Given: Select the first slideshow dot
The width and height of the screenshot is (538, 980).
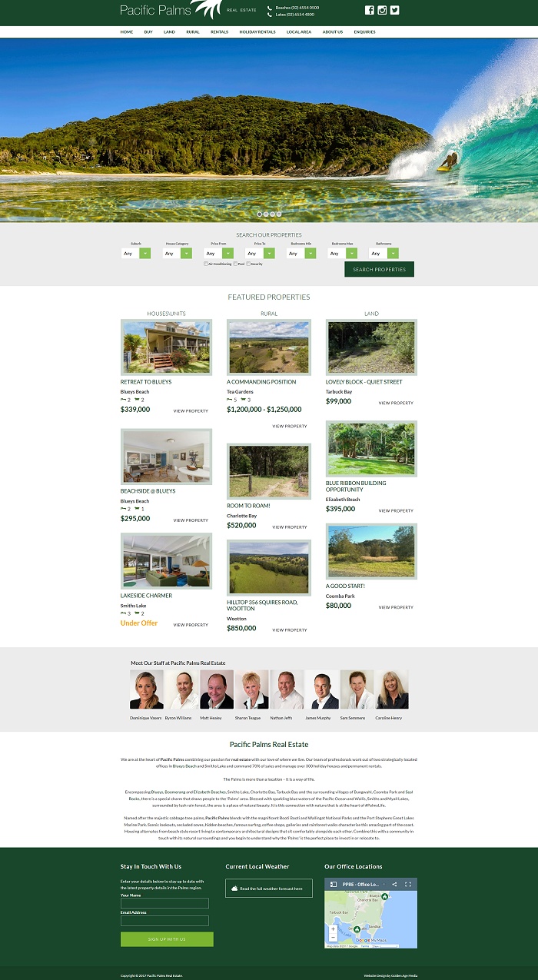Looking at the screenshot, I should pos(260,214).
